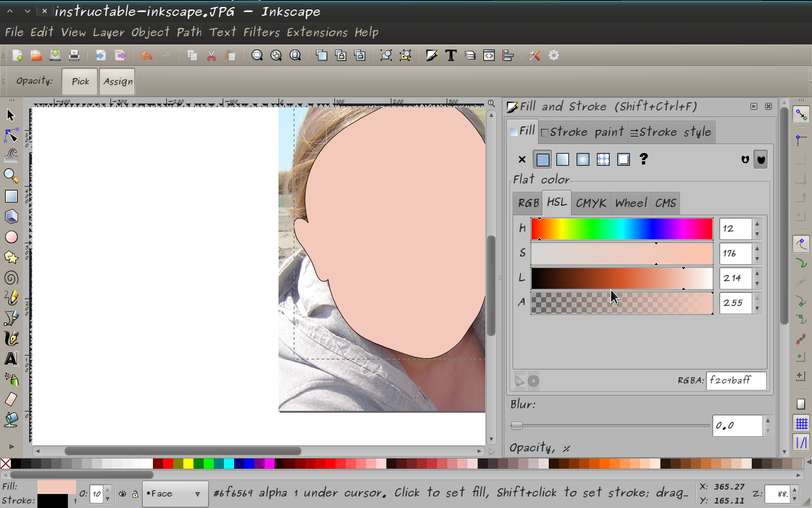Screen dimensions: 812x508
Task: Toggle Face layer visibility eye
Action: (x=122, y=493)
